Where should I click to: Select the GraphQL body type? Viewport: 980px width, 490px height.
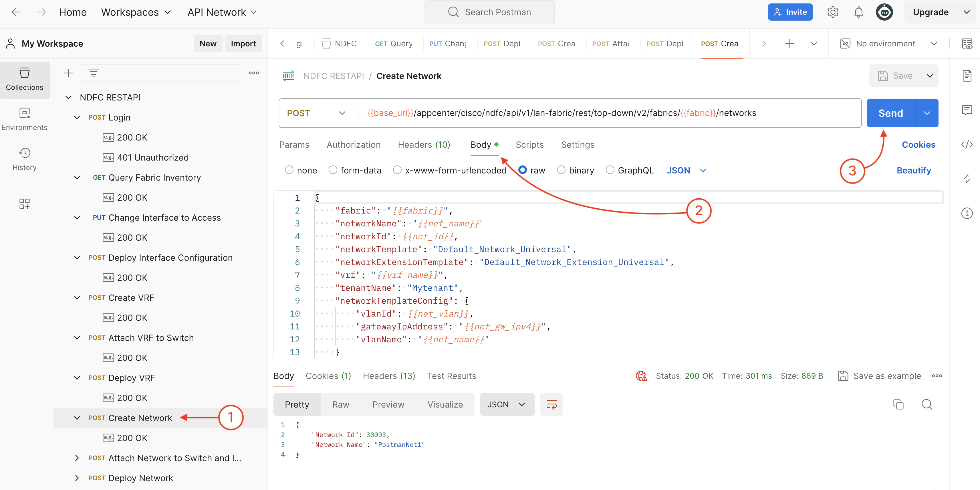click(610, 170)
